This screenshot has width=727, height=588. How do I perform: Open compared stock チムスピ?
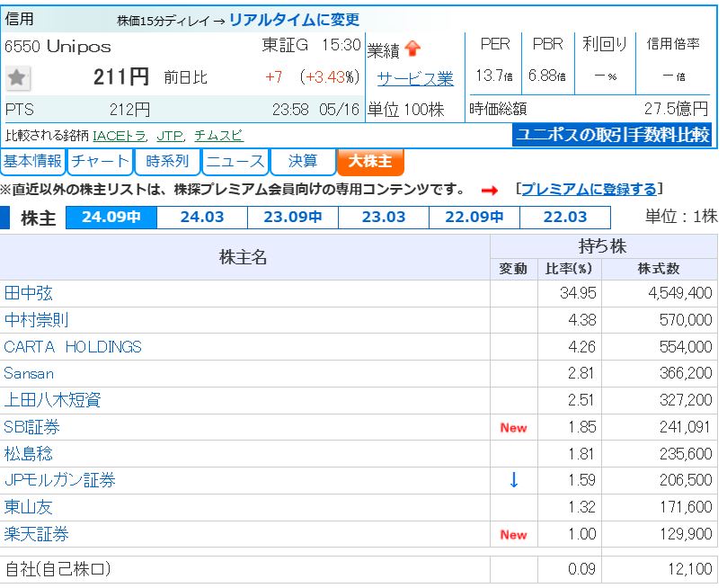click(x=219, y=136)
